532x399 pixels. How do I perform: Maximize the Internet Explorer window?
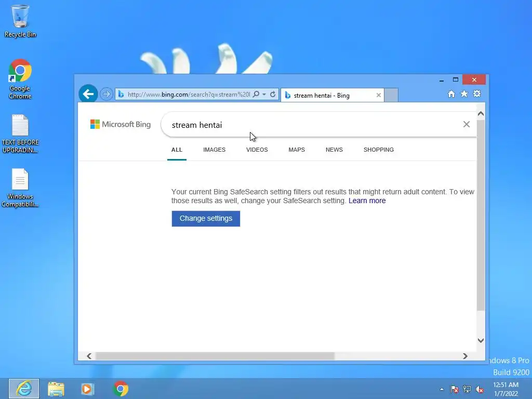click(x=455, y=79)
